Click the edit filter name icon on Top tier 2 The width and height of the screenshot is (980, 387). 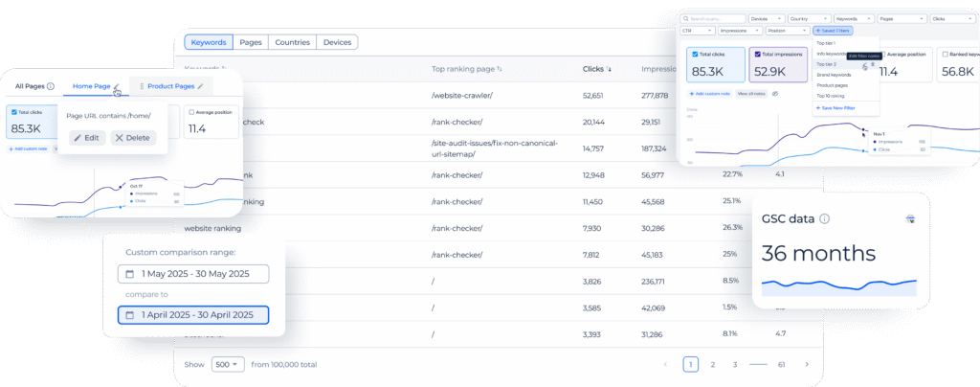pos(864,65)
